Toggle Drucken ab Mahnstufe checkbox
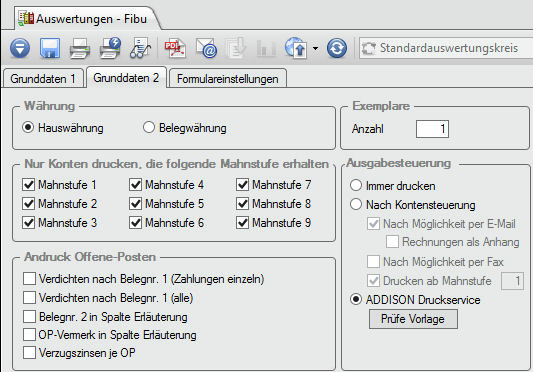The image size is (533, 372). tap(373, 281)
